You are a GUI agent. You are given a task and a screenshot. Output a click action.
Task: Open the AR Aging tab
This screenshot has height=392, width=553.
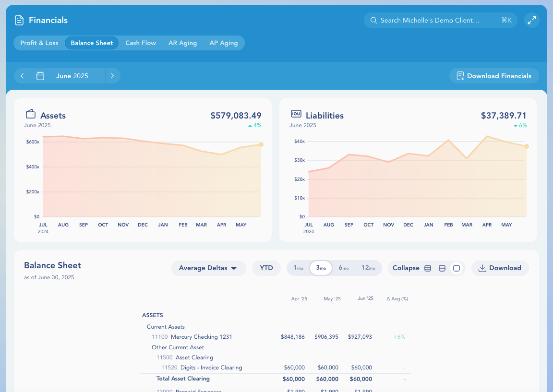[182, 43]
